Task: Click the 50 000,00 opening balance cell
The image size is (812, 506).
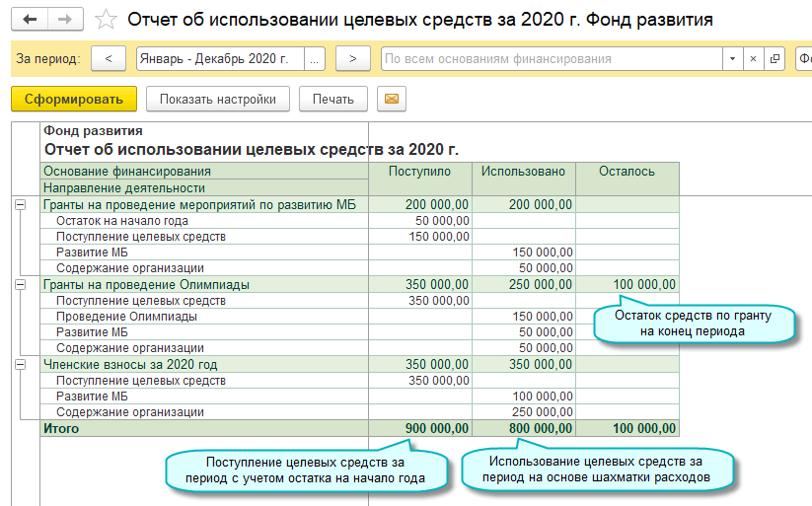Action: (420, 221)
